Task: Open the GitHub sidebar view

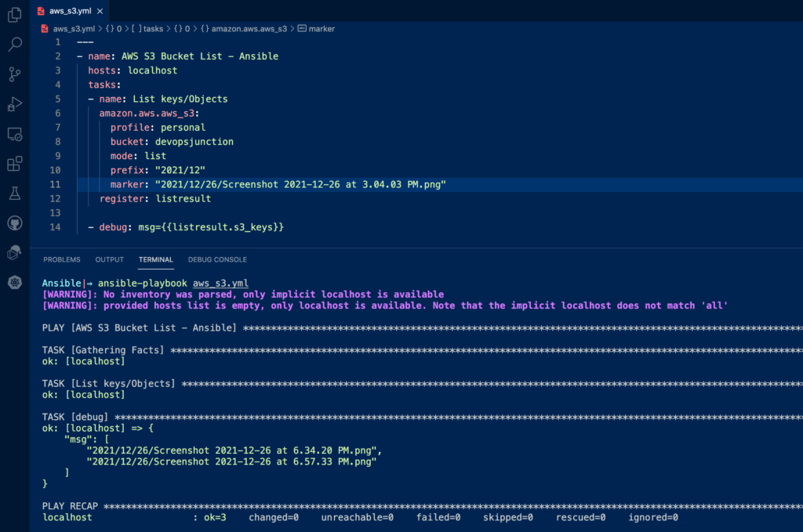Action: point(14,223)
